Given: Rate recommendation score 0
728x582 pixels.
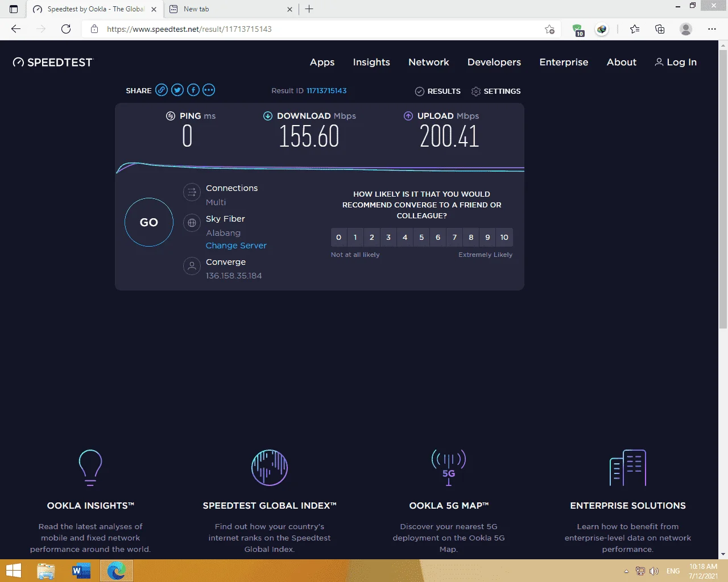Looking at the screenshot, I should [x=339, y=238].
